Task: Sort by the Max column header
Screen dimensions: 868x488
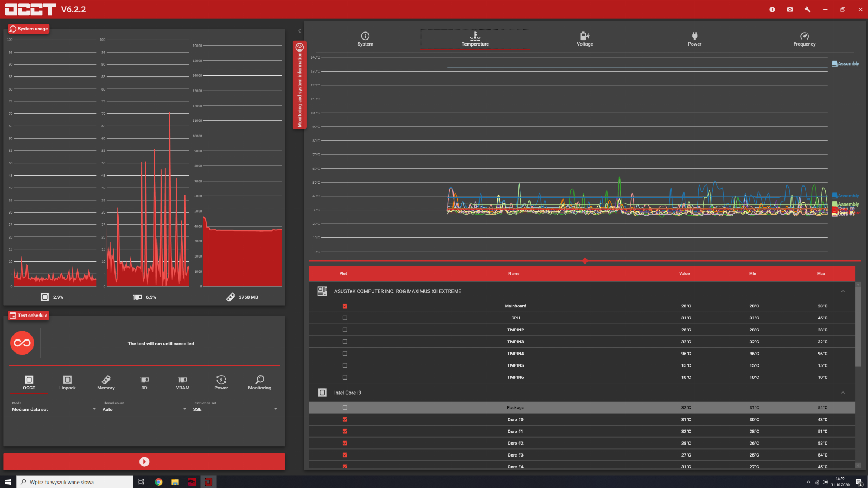Action: [x=821, y=274]
